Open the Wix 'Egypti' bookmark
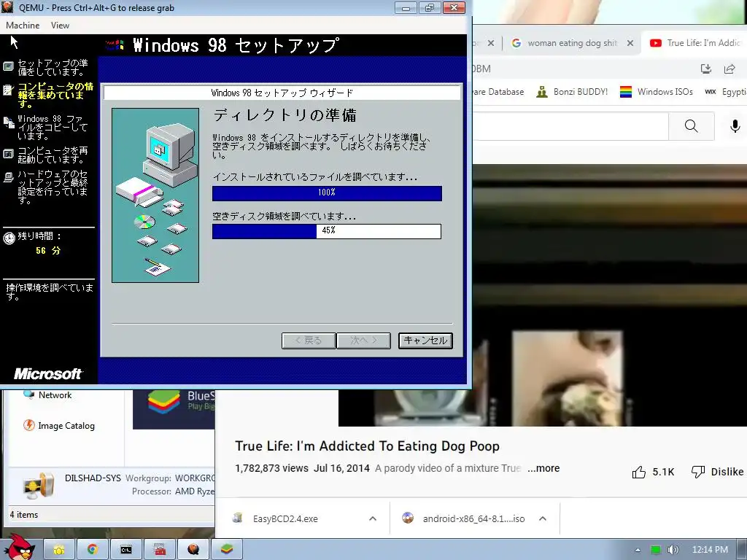Screen dimensions: 747x560 pyautogui.click(x=726, y=91)
